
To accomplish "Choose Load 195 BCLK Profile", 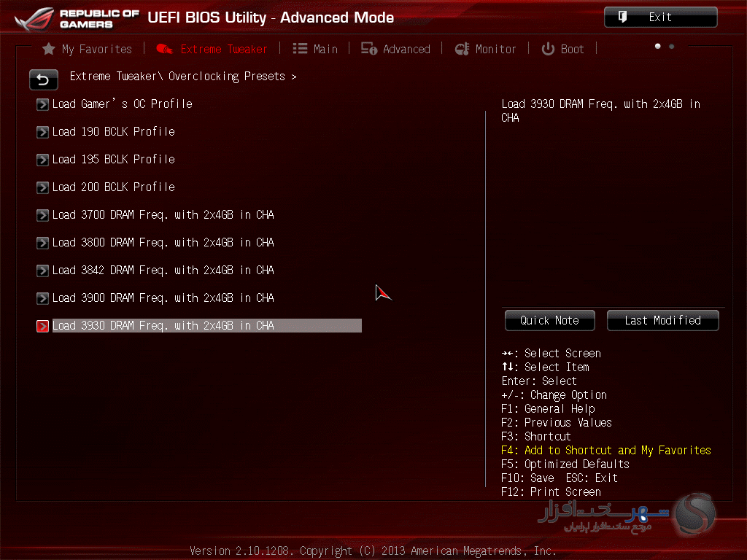I will tap(114, 159).
